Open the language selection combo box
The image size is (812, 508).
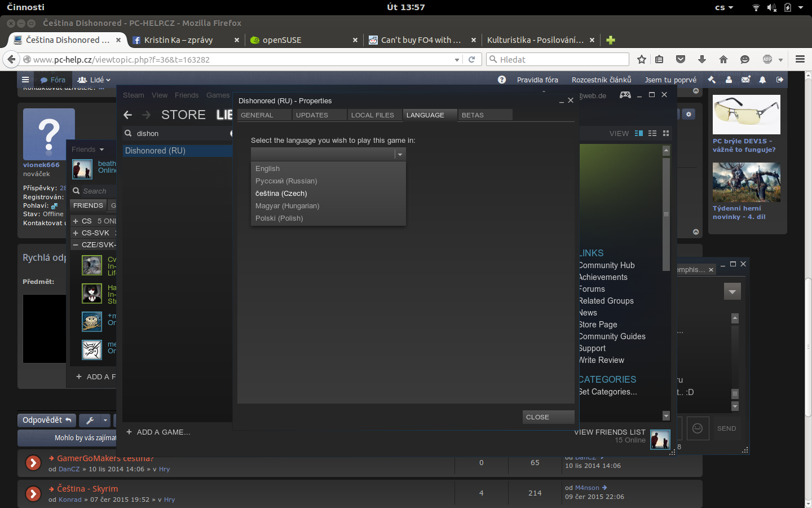coord(328,154)
